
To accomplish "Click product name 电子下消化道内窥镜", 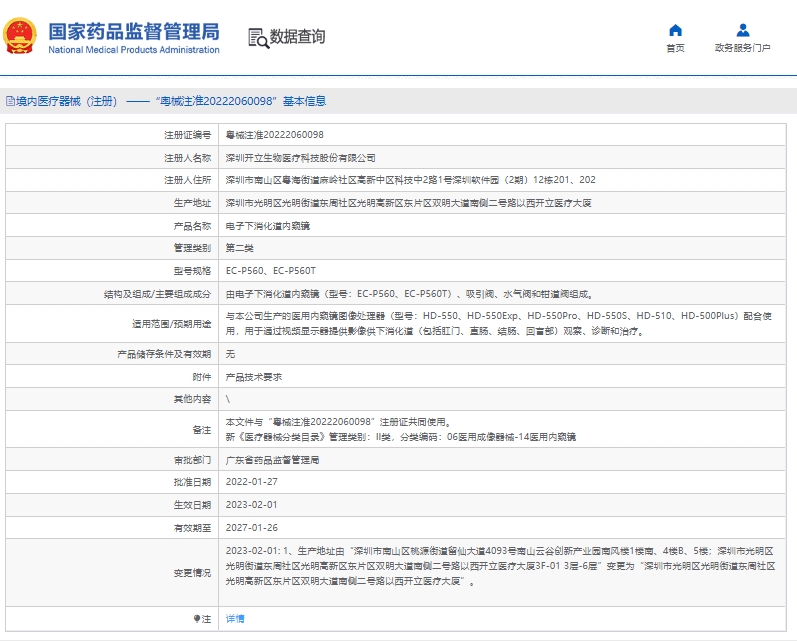I will coord(267,226).
